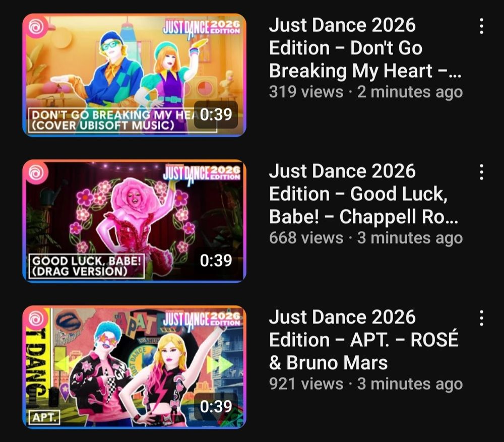This screenshot has width=504, height=442.
Task: Click the '668 views · 3 minutes ago' text
Action: 366,238
